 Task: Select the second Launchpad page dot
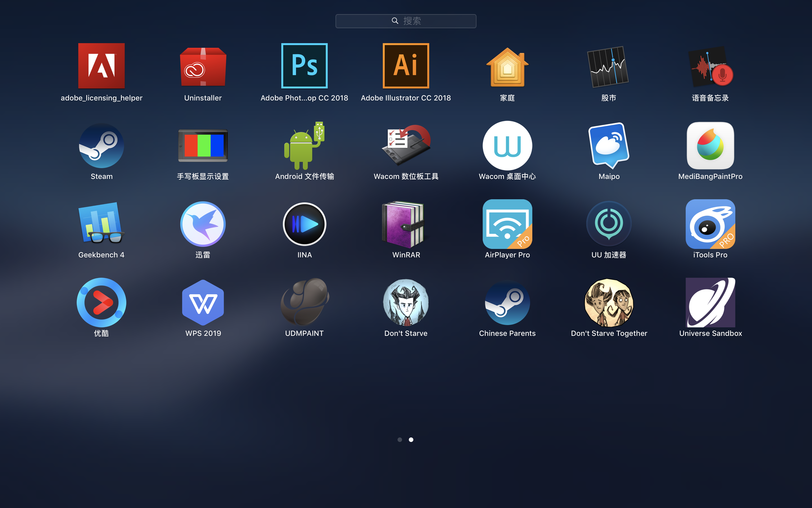coord(411,439)
